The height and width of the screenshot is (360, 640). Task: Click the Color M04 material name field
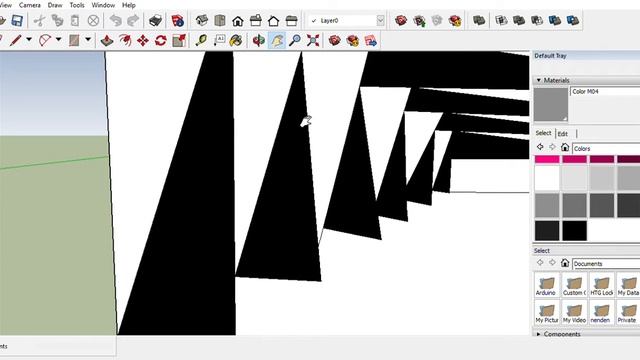click(x=605, y=91)
